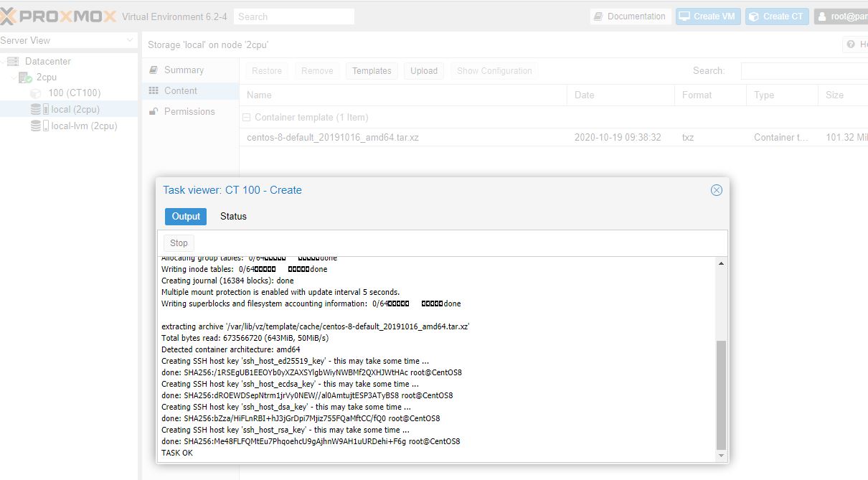This screenshot has height=480, width=868.
Task: Click the txz format cell
Action: pos(689,137)
